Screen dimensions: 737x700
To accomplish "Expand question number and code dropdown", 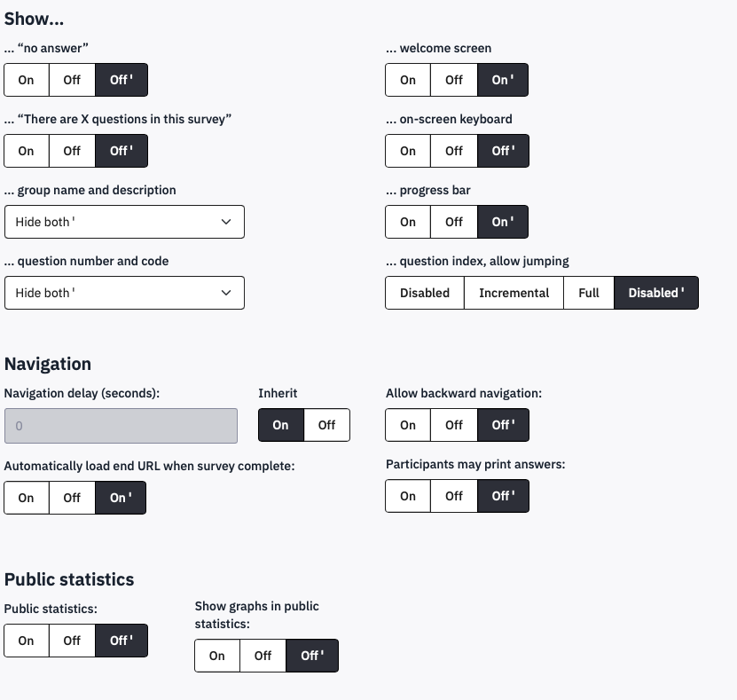I will pos(124,293).
